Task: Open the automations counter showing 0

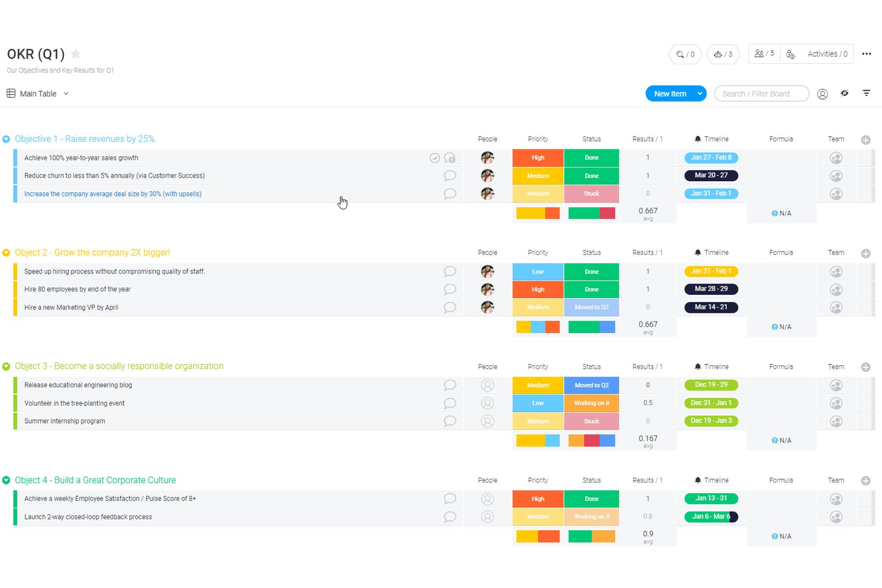Action: [685, 54]
